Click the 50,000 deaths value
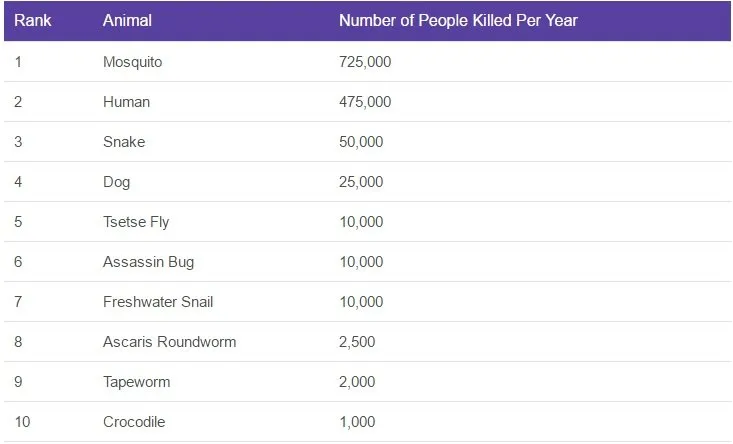733x444 pixels. click(x=361, y=142)
